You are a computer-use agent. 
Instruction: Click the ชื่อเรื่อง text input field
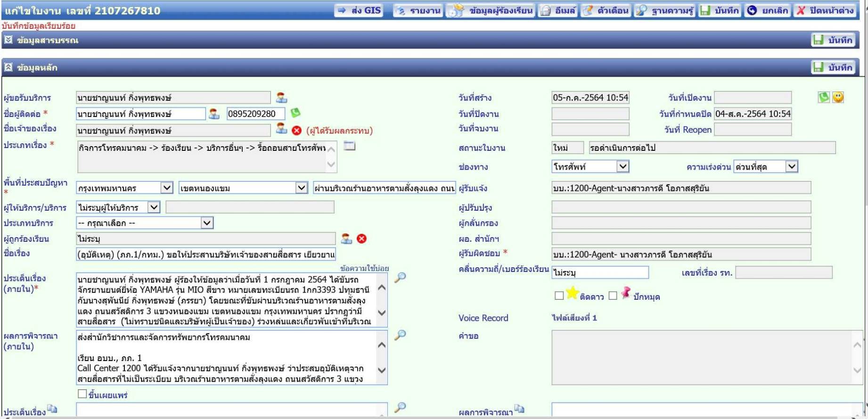tap(206, 255)
